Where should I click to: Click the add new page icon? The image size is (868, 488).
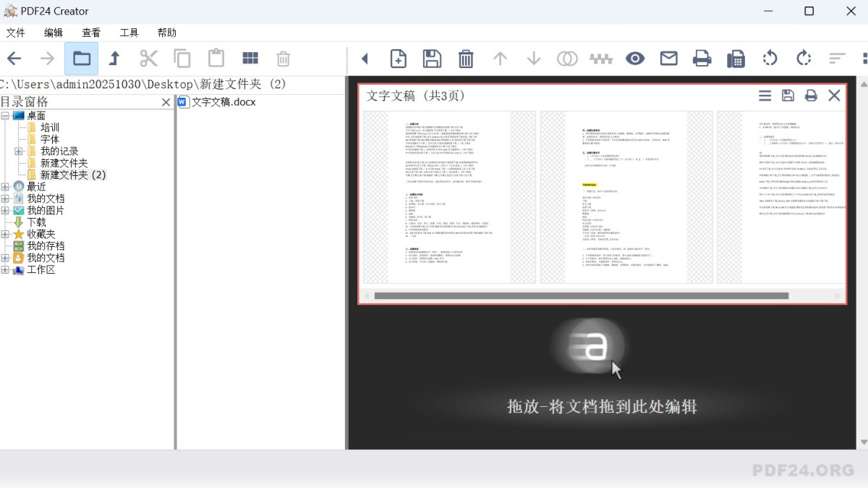pos(398,59)
